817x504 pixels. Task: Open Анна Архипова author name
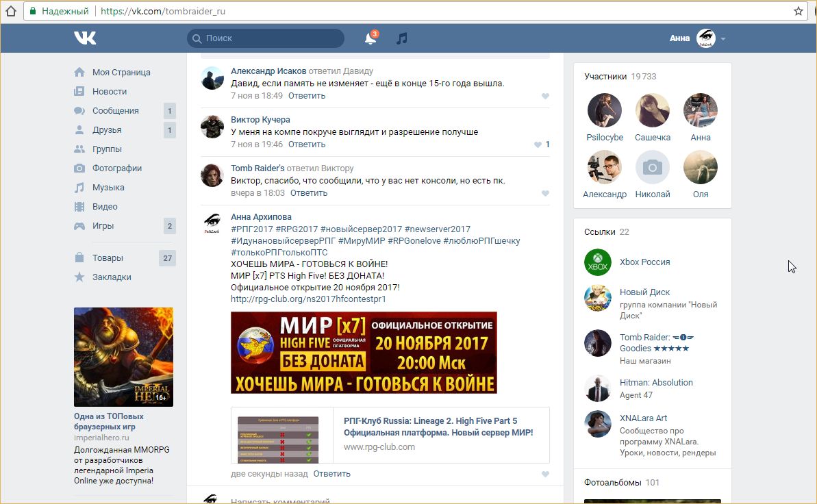tap(261, 217)
